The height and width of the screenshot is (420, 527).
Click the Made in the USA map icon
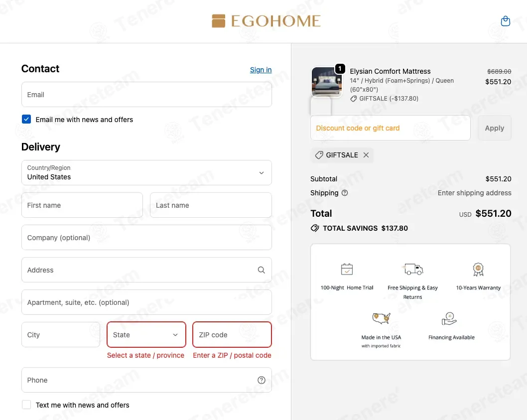381,318
